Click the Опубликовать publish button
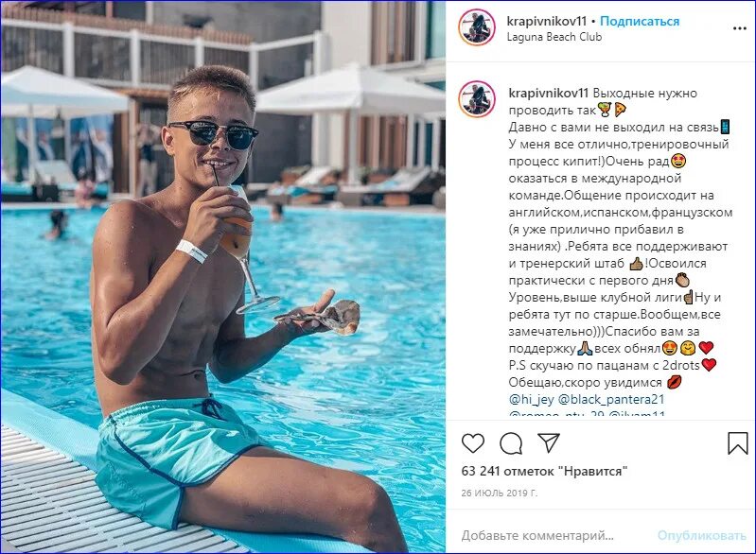Viewport: 756px width, 554px height. (x=701, y=535)
